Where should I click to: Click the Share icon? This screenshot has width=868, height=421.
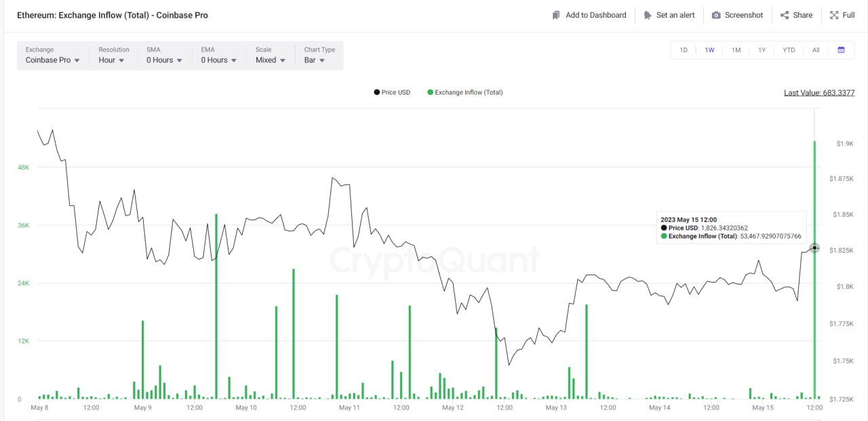tap(785, 15)
